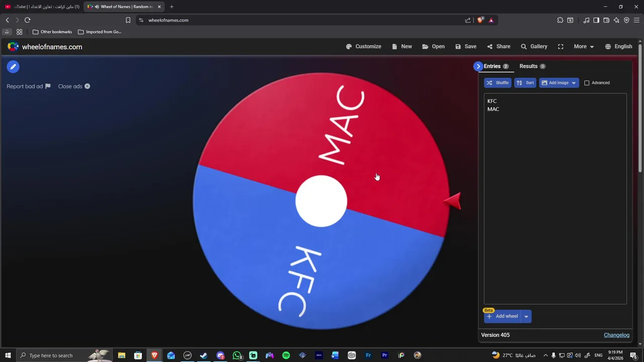
Task: Open browser extensions puzzle icon
Action: tap(560, 20)
